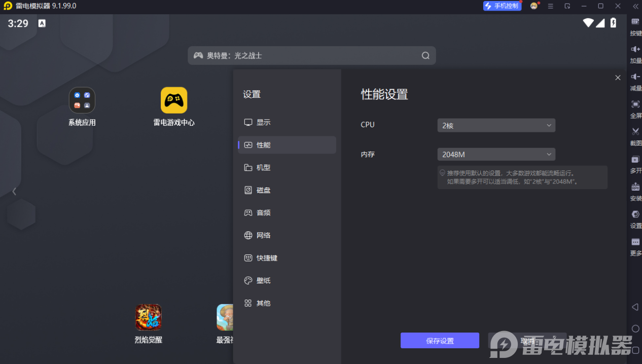The image size is (642, 364).
Task: Open the 手机控制 phone control button
Action: coord(502,6)
